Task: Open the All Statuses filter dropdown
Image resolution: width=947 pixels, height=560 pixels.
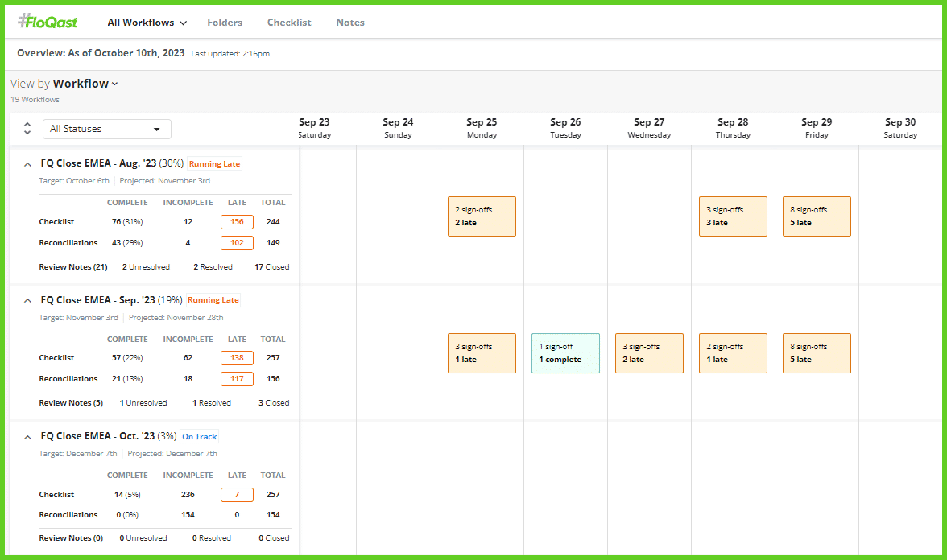Action: pyautogui.click(x=106, y=129)
